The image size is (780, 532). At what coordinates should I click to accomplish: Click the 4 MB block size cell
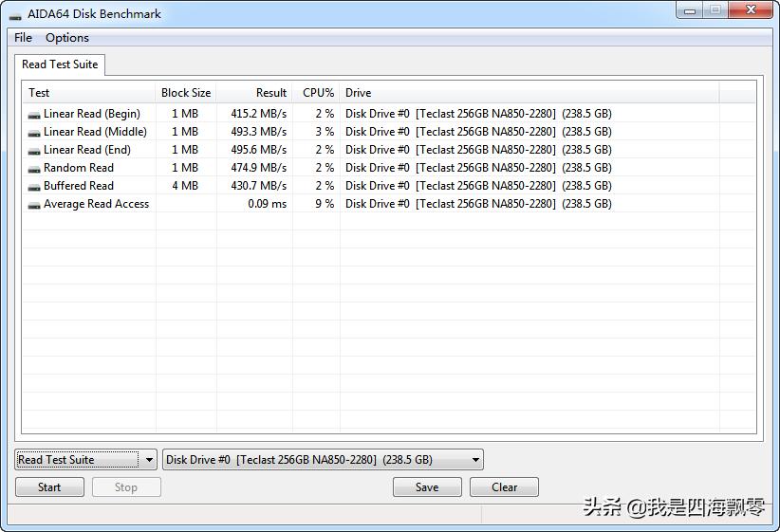185,186
